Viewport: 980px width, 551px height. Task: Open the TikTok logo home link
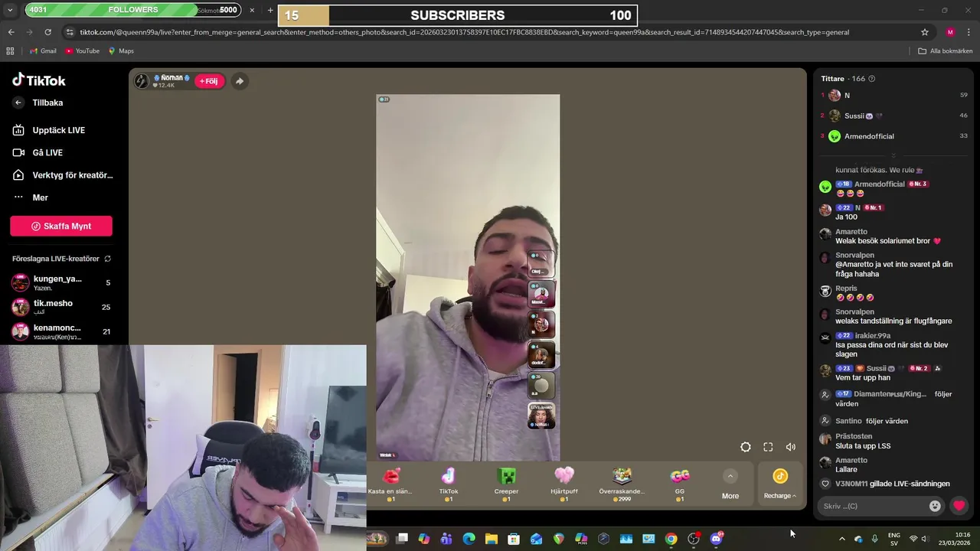(x=39, y=80)
